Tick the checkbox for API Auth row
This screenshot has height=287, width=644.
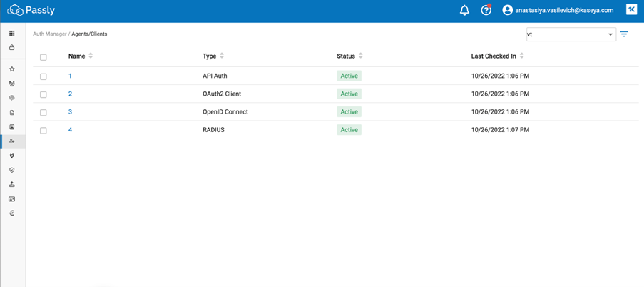pos(43,76)
